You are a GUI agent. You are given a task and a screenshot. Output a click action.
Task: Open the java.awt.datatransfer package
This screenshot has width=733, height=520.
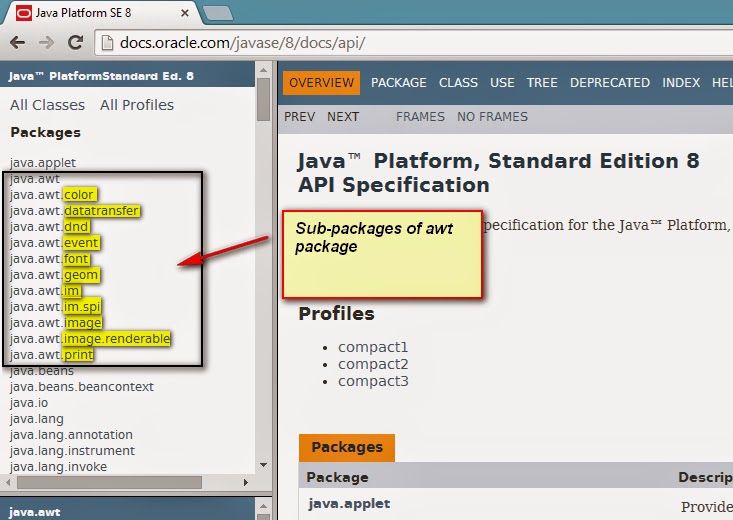(x=74, y=211)
